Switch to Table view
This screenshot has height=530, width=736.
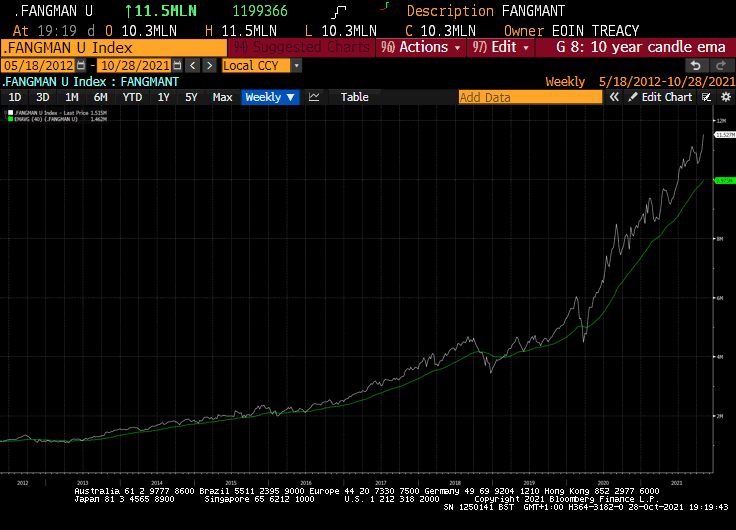pos(354,97)
